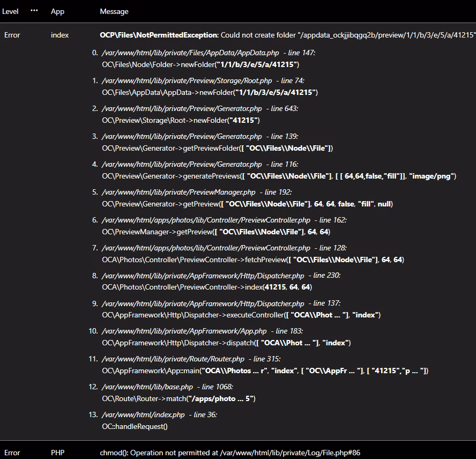
Task: Select the OC::handleRequest() stack frame
Action: pyautogui.click(x=132, y=427)
